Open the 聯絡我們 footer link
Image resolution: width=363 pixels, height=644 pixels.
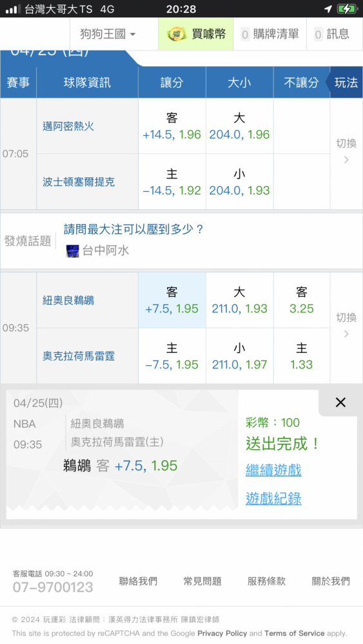pyautogui.click(x=138, y=581)
